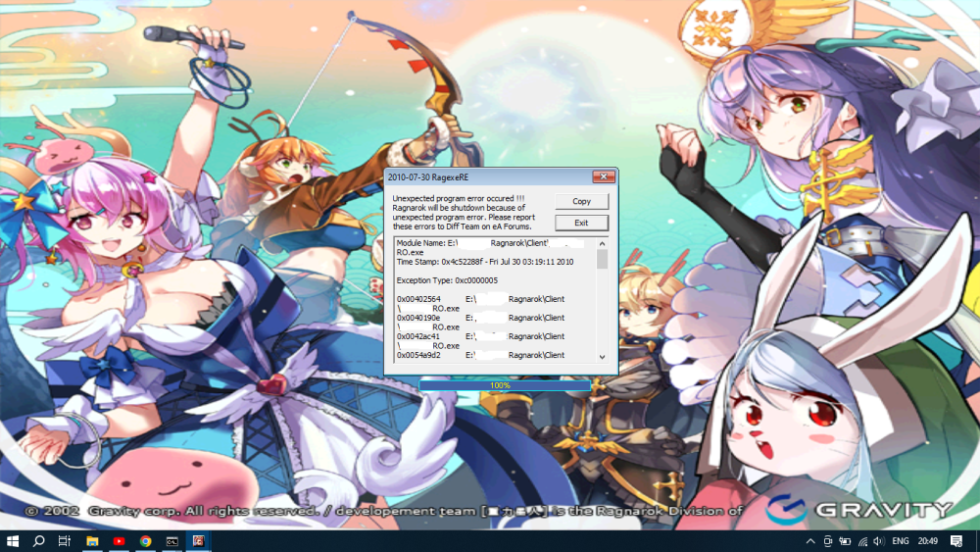980x552 pixels.
Task: Open the volume control in system tray
Action: coord(877,540)
